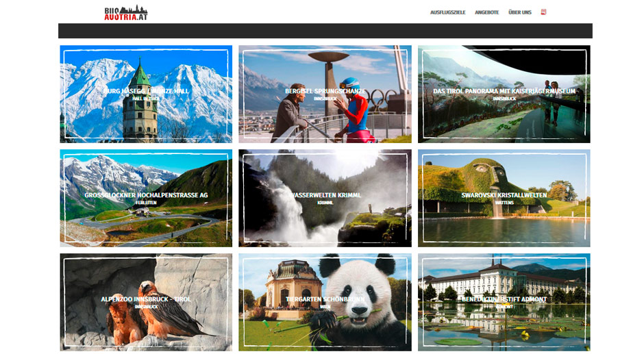This screenshot has height=354, width=644.
Task: Go to the Über Uns page
Action: (519, 12)
